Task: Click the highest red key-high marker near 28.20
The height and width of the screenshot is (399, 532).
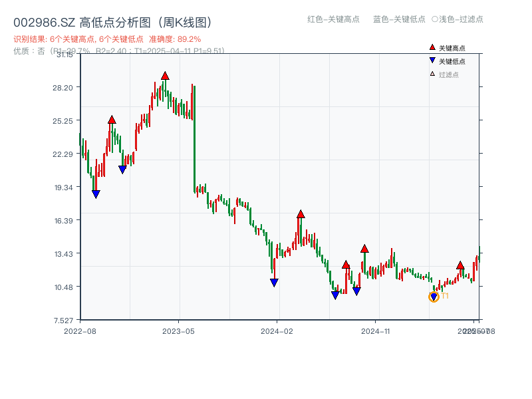Action: 165,76
